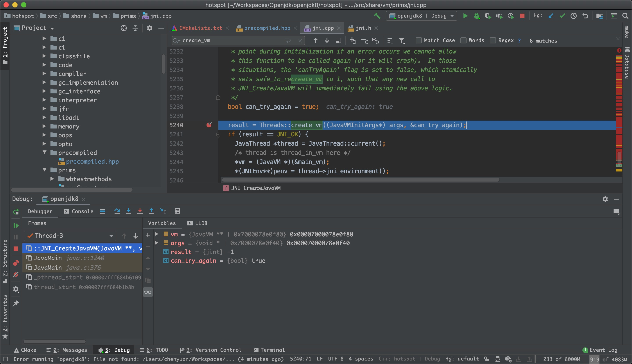
Task: Click the Rerun openjdk8 debug icon
Action: (x=16, y=212)
